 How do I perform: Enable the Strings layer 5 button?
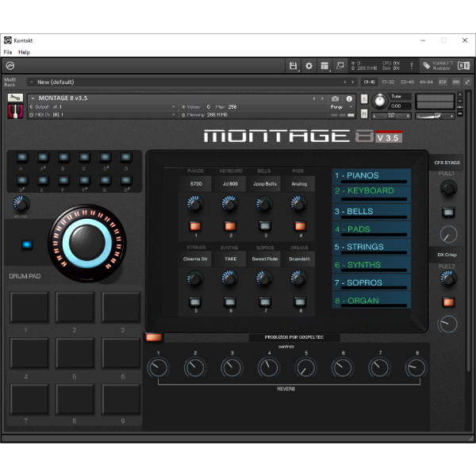click(x=195, y=301)
